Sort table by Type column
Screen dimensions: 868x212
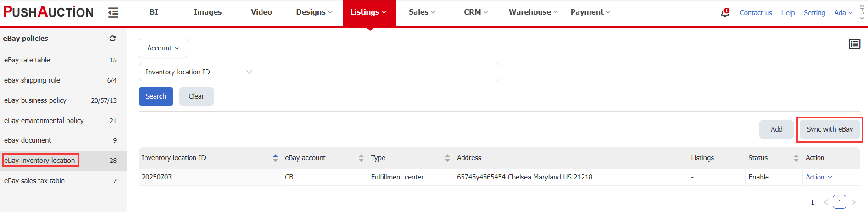click(447, 158)
